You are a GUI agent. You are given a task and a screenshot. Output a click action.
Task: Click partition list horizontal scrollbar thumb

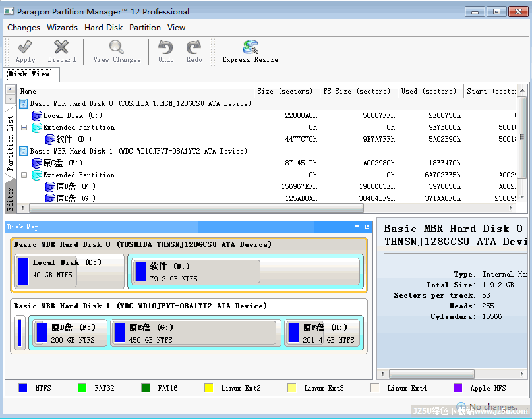click(196, 208)
